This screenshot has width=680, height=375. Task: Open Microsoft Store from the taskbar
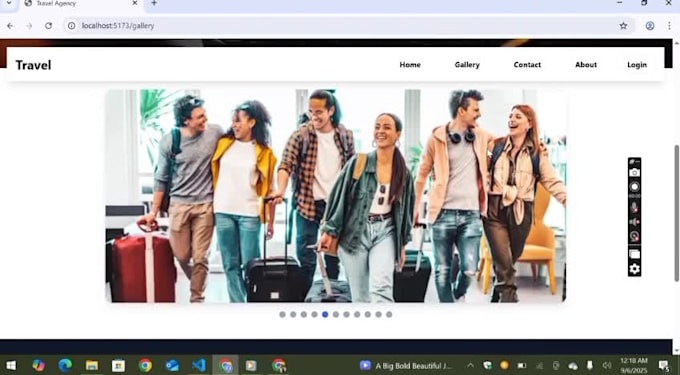[x=118, y=365]
